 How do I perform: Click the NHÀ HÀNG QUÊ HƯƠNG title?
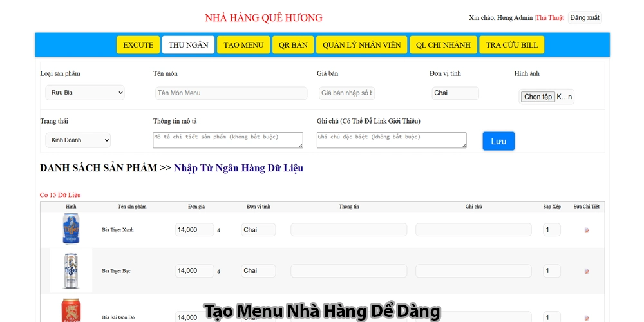pos(263,18)
